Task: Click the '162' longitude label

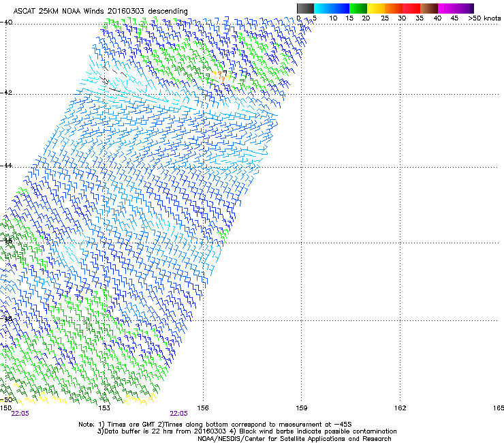Action: click(x=400, y=408)
